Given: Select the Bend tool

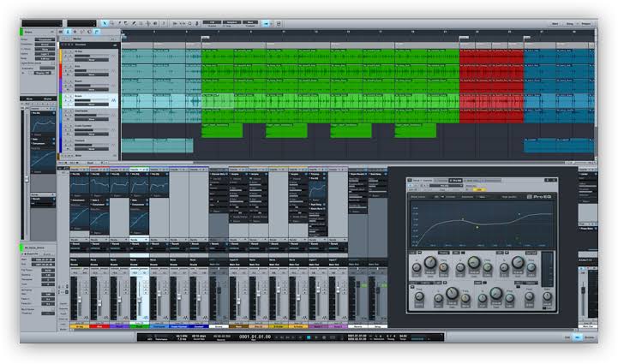Looking at the screenshot, I should [147, 24].
